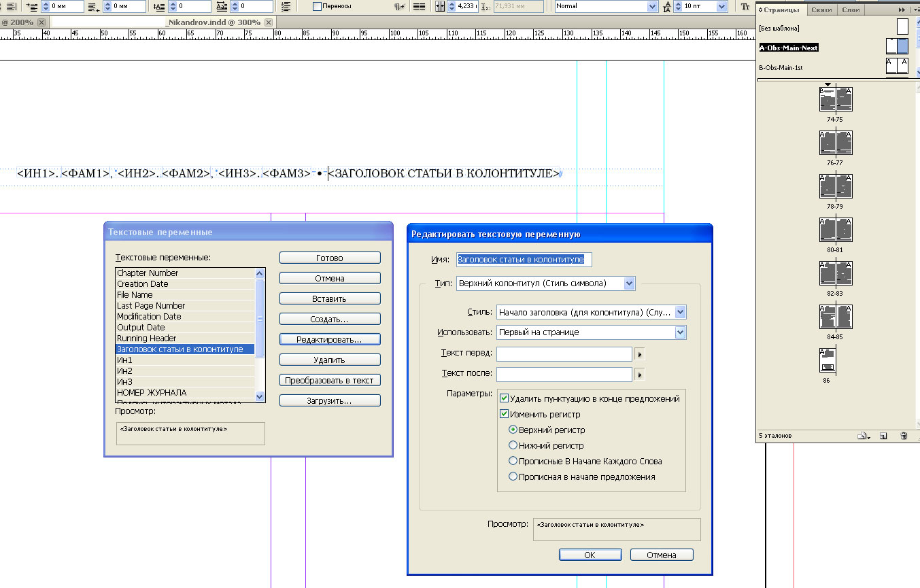
Task: Select Last Page Number in the variables list
Action: coord(185,306)
